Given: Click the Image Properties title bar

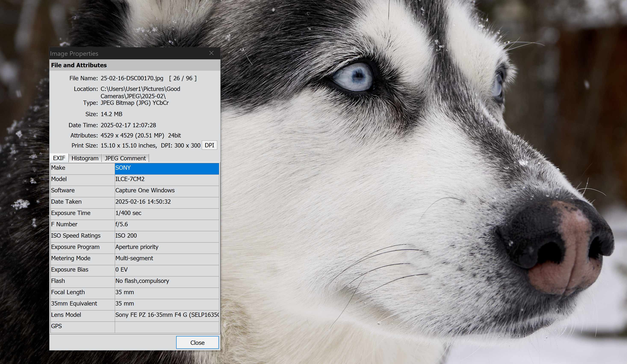Looking at the screenshot, I should click(135, 53).
